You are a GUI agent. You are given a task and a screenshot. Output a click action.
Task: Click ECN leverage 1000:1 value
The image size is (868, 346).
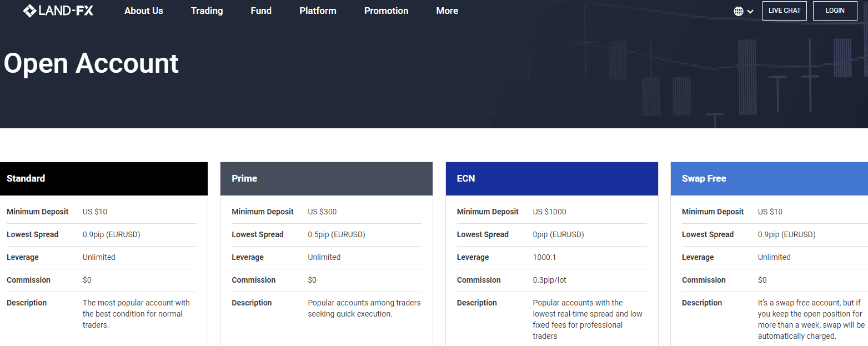pyautogui.click(x=545, y=257)
